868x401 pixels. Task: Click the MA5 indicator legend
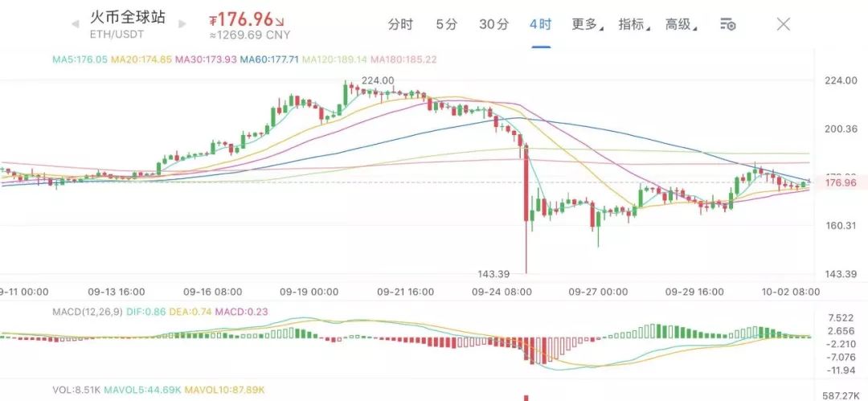click(x=80, y=58)
